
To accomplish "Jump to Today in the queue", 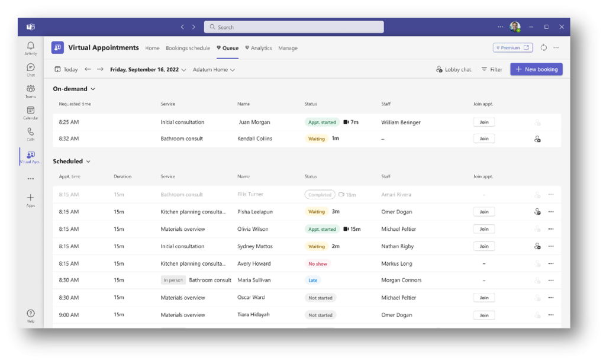I will (x=66, y=70).
